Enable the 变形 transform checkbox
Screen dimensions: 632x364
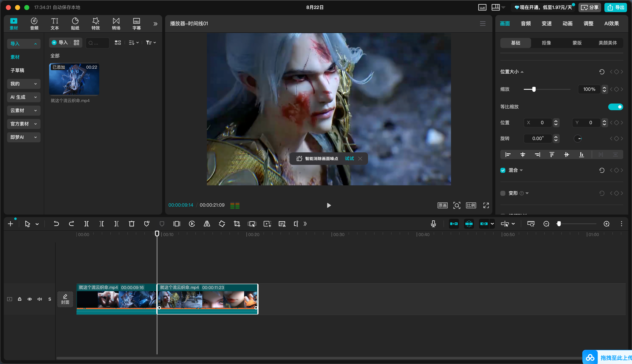[503, 193]
